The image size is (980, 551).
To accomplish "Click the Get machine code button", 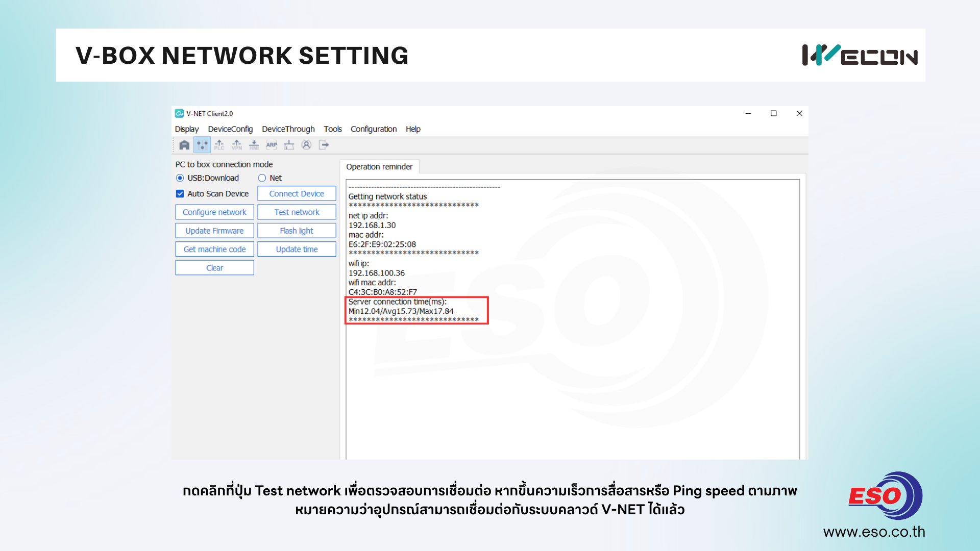I will point(214,249).
